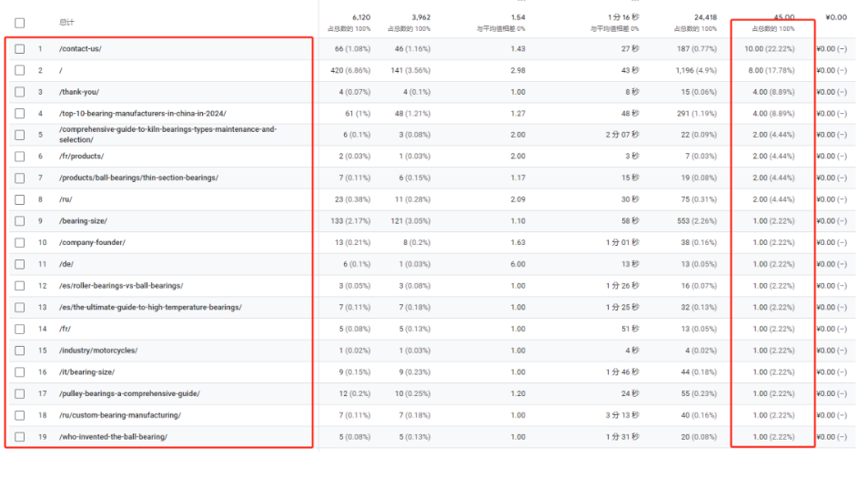Click the /es/the-ultimate-guide-to-high-temperature-bearings/ path
This screenshot has width=868, height=498.
point(150,308)
